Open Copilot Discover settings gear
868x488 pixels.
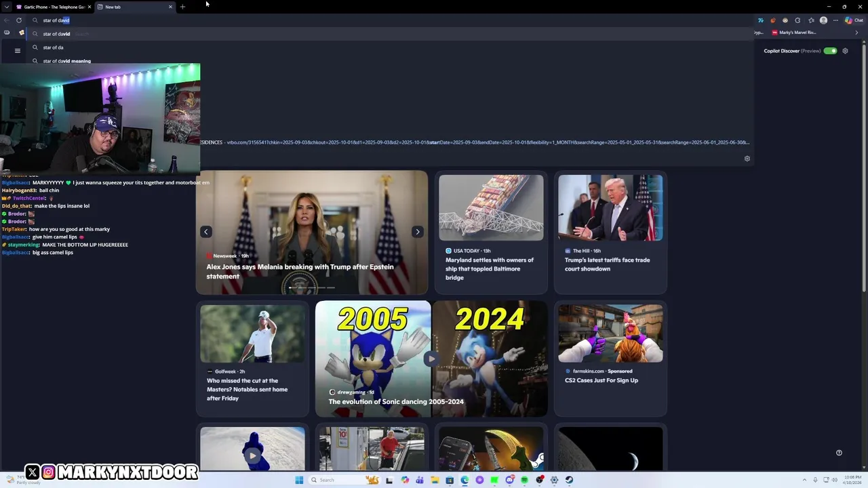(845, 51)
